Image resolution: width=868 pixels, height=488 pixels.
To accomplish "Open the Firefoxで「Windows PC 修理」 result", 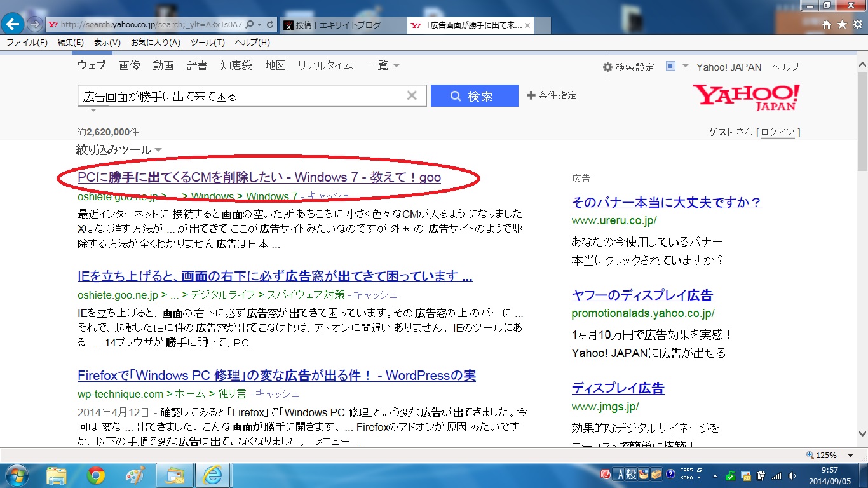I will [x=276, y=376].
